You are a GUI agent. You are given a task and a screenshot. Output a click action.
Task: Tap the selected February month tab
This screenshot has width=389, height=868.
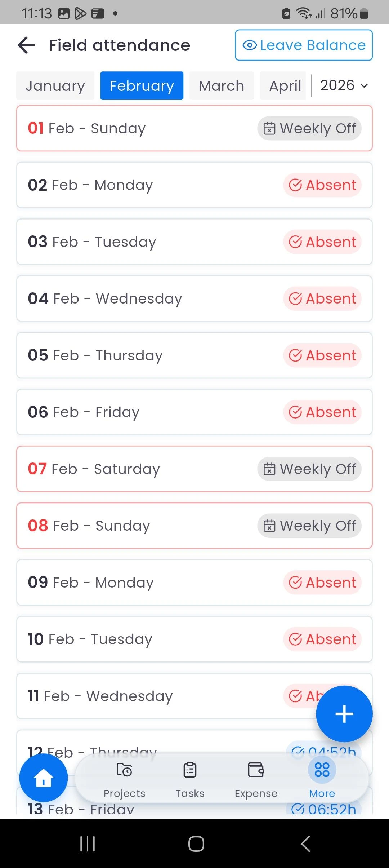point(142,86)
